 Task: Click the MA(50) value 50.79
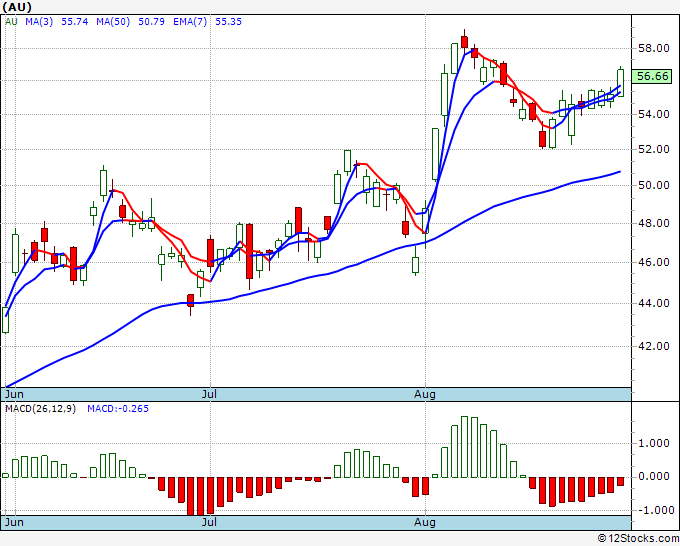151,22
